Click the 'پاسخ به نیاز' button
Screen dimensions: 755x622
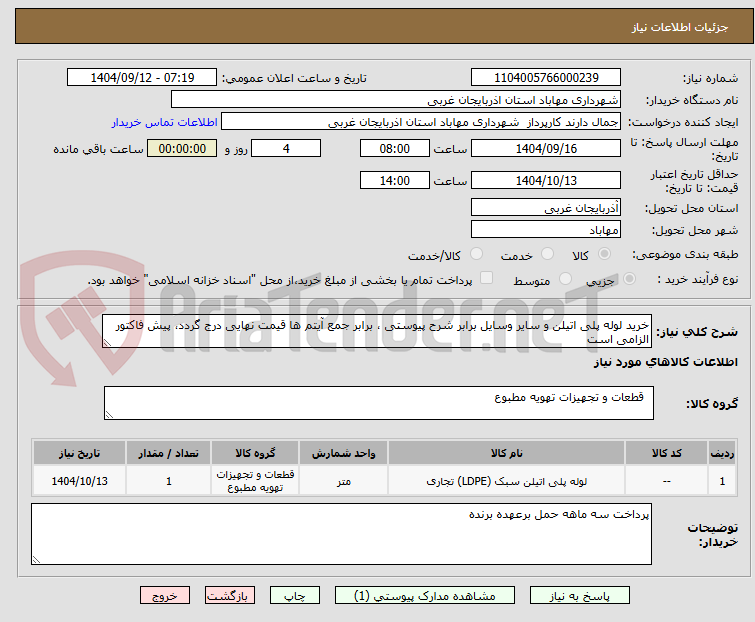[580, 596]
